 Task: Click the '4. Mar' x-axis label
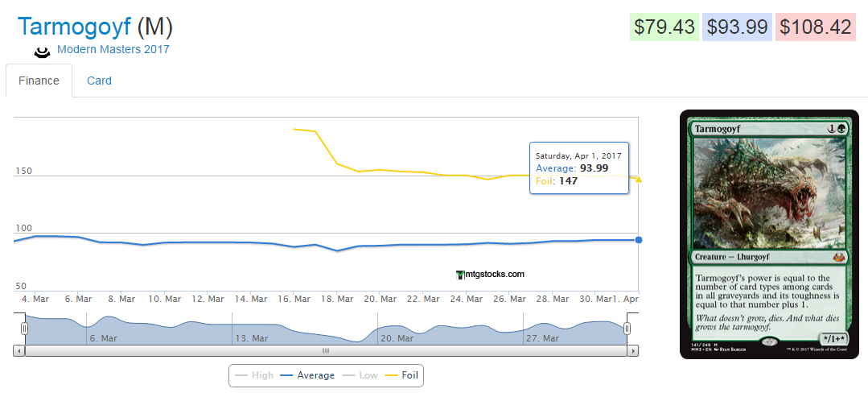coord(35,299)
